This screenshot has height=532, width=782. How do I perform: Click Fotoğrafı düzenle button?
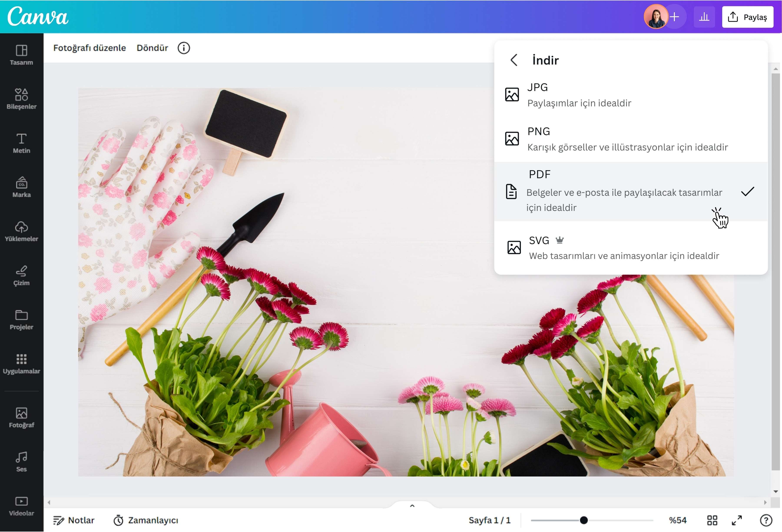pyautogui.click(x=89, y=48)
